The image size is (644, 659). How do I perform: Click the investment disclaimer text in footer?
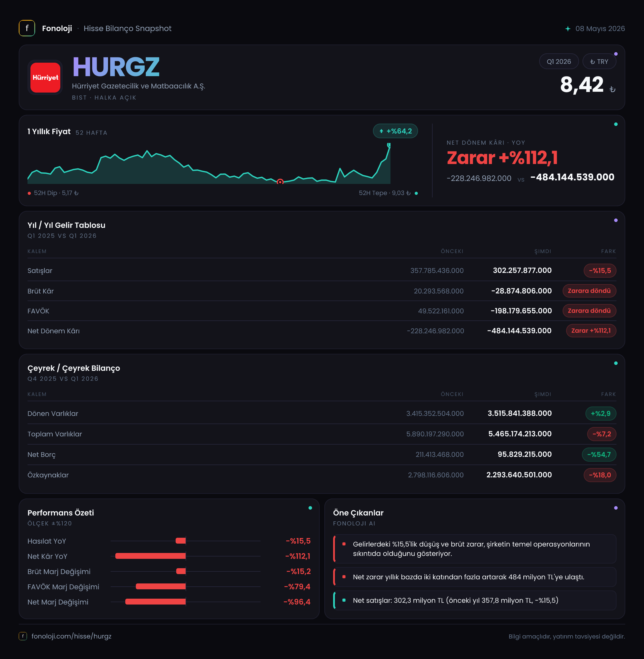(x=566, y=636)
